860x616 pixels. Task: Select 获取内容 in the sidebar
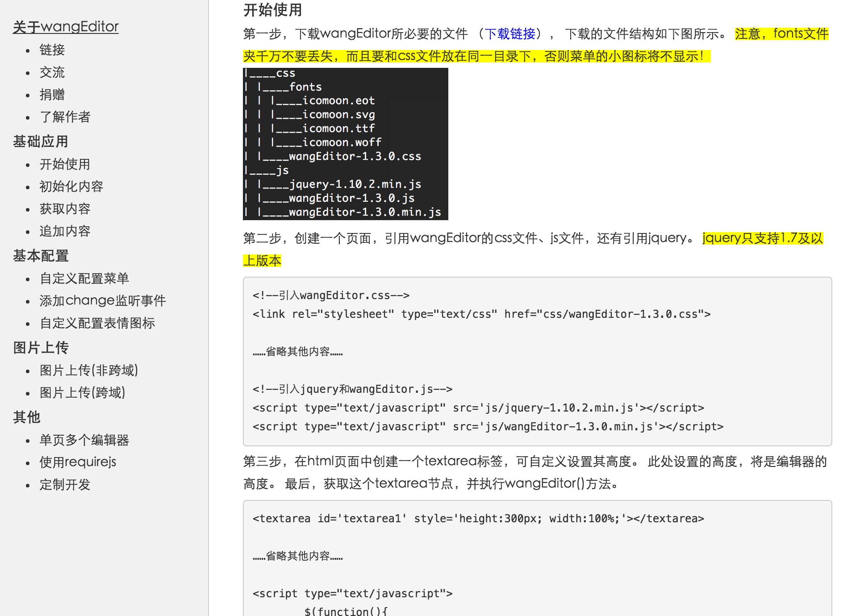(65, 209)
